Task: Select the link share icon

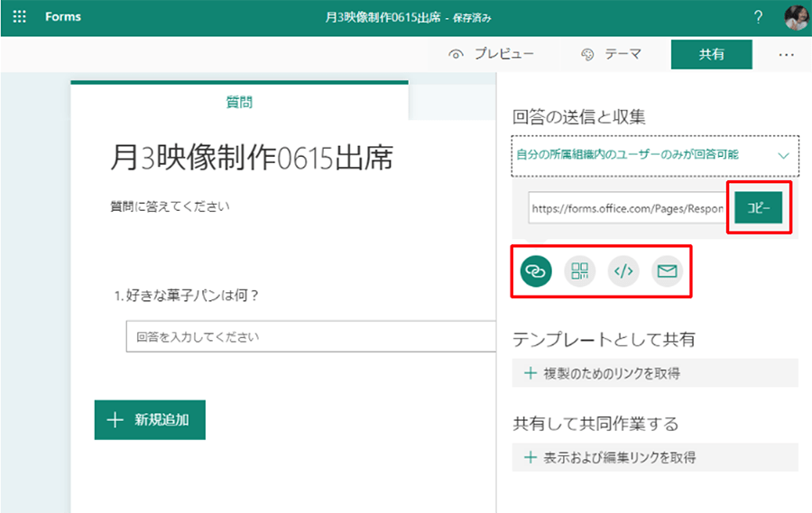Action: 536,270
